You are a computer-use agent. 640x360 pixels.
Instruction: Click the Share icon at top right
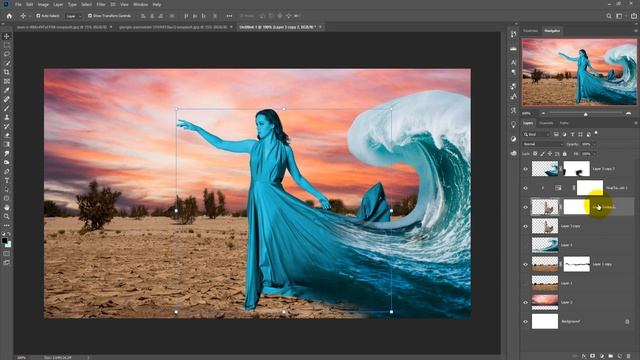pos(633,16)
